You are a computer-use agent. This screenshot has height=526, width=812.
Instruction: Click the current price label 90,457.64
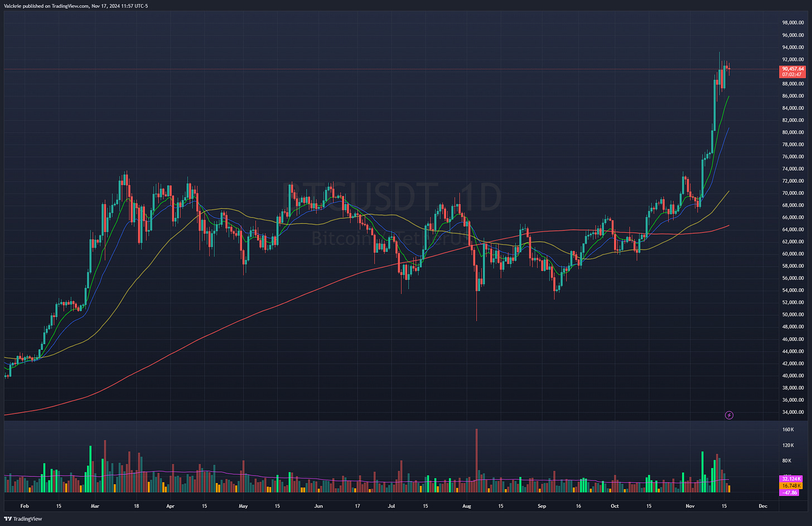(793, 69)
